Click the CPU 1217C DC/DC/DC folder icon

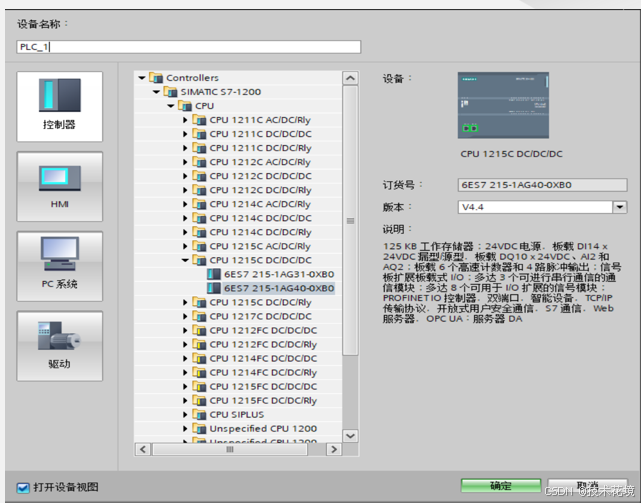[x=199, y=316]
